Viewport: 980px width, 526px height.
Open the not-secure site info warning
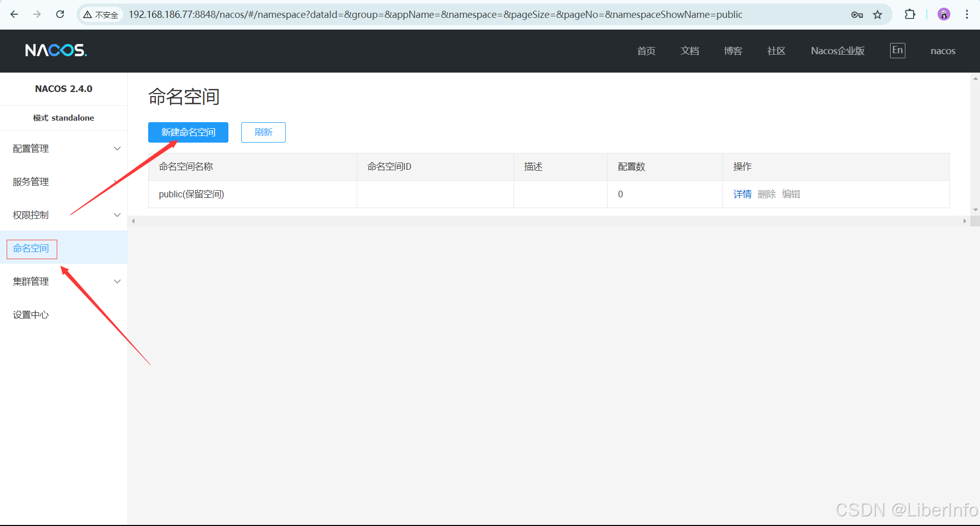(x=101, y=15)
